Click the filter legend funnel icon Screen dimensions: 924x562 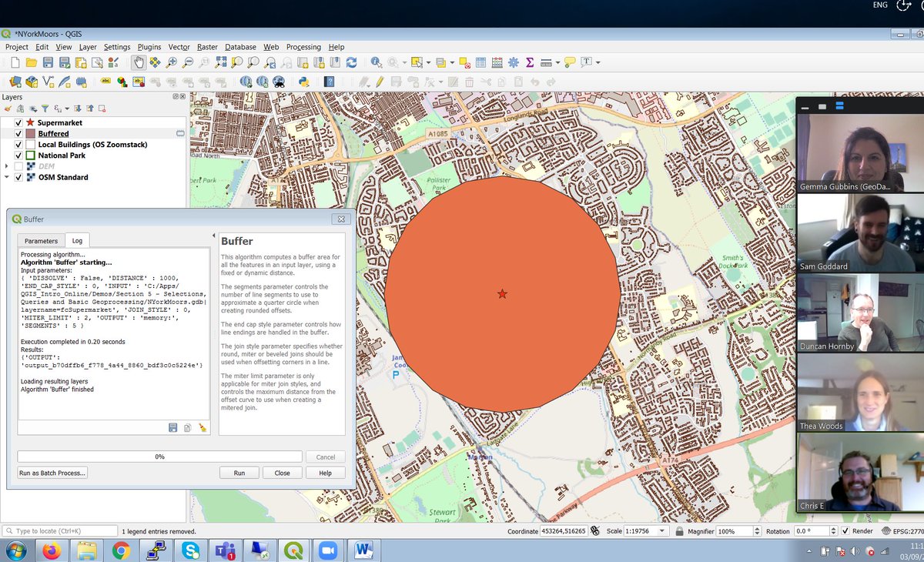pyautogui.click(x=45, y=109)
